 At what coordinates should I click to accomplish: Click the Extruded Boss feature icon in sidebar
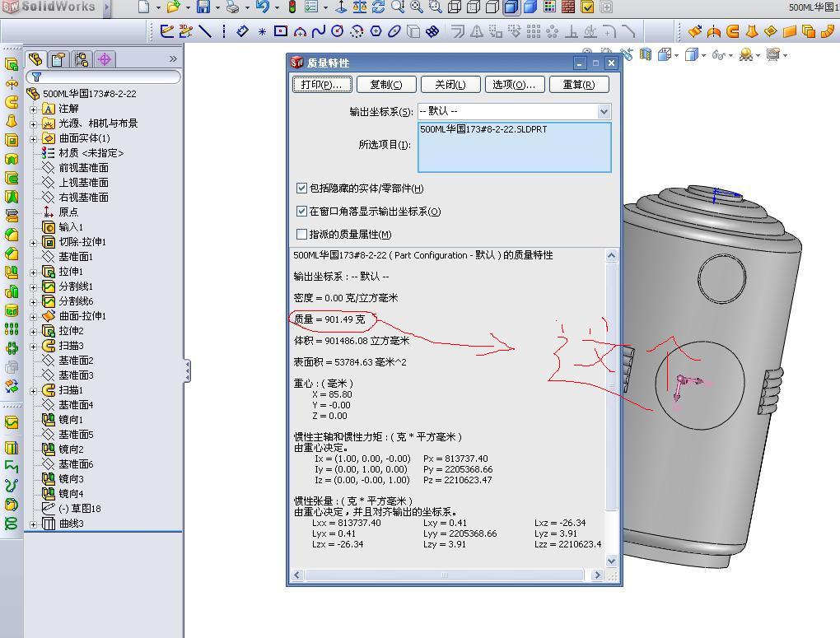point(12,65)
